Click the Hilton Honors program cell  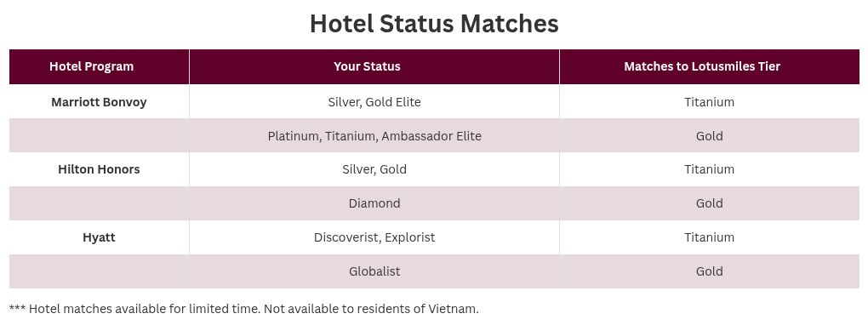point(99,169)
